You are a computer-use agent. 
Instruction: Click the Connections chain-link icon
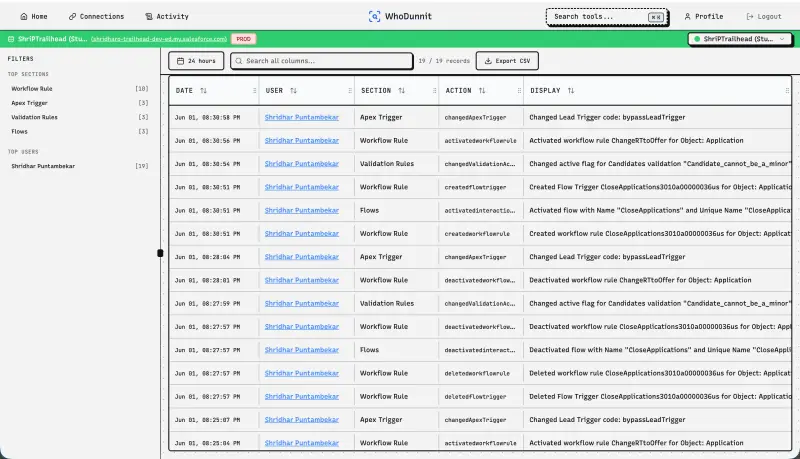click(x=72, y=16)
